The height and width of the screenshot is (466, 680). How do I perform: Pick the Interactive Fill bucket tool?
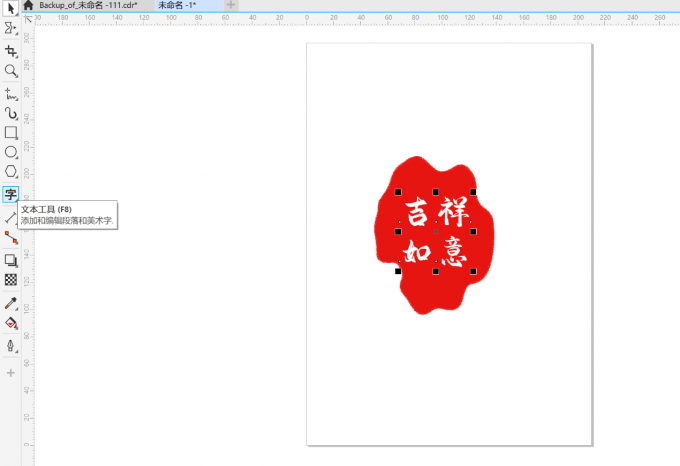click(x=10, y=323)
